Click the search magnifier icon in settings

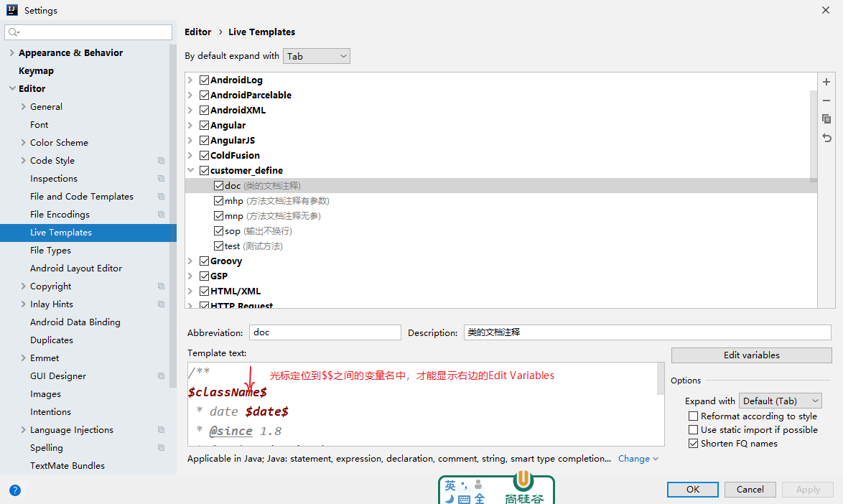(14, 32)
